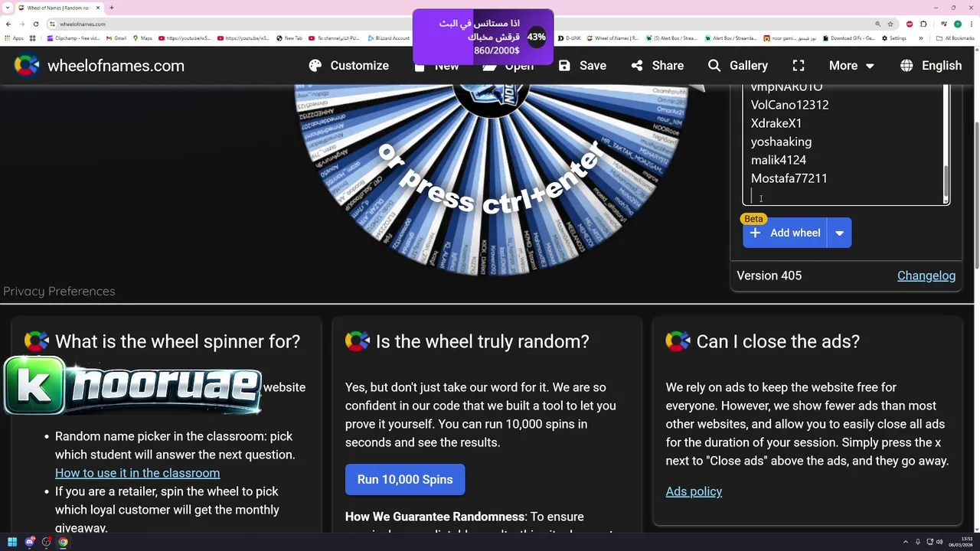Open Chrome three-dot menu
980x551 pixels.
(971, 24)
